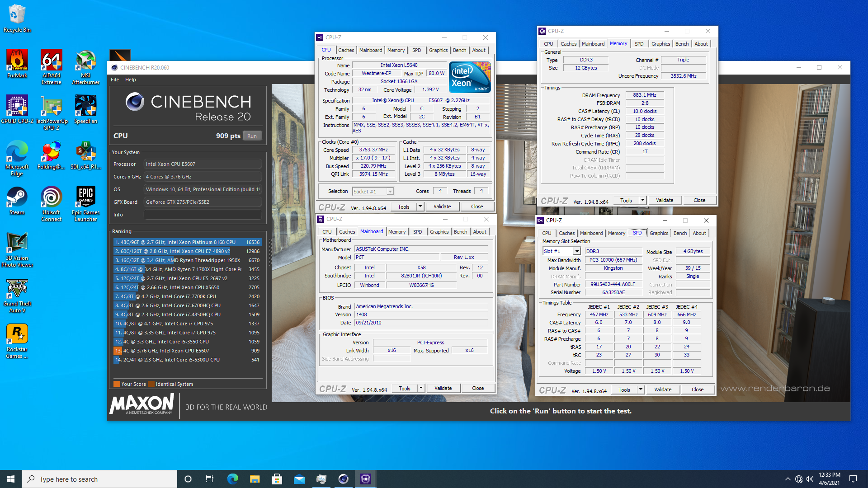Select SPD tab in CPU-Z Mainboard window

(417, 232)
